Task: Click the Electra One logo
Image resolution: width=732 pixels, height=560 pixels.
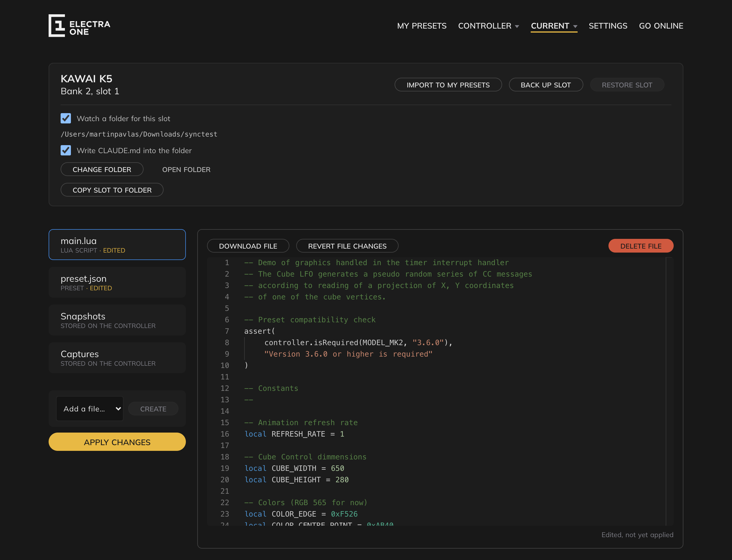Action: click(79, 26)
